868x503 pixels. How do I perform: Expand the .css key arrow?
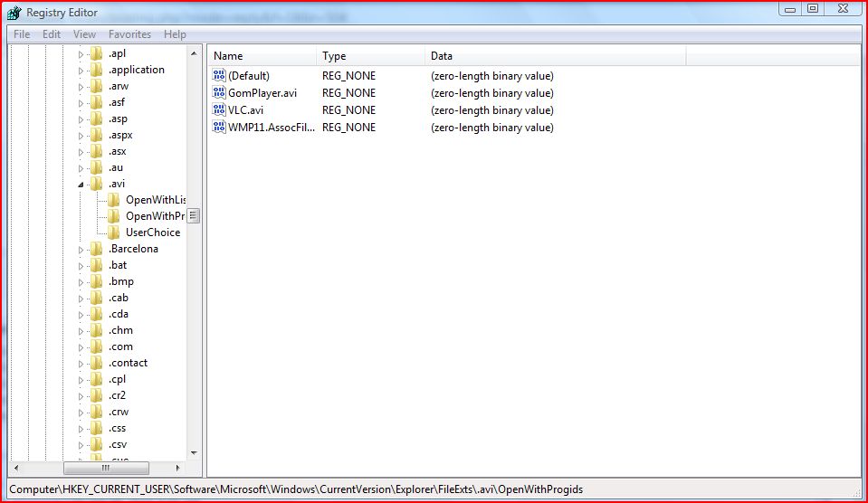[x=81, y=429]
